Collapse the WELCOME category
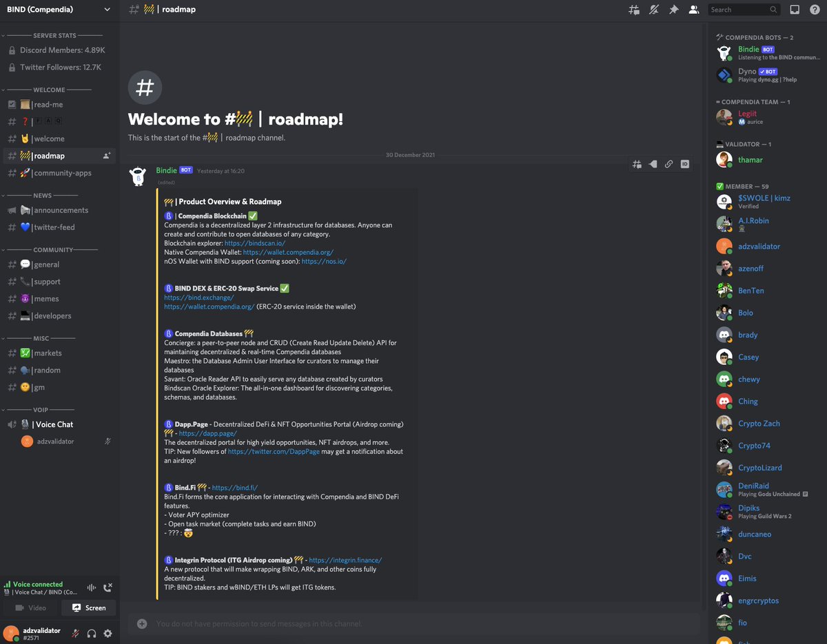Screen dimensions: 827x644 (x=49, y=90)
